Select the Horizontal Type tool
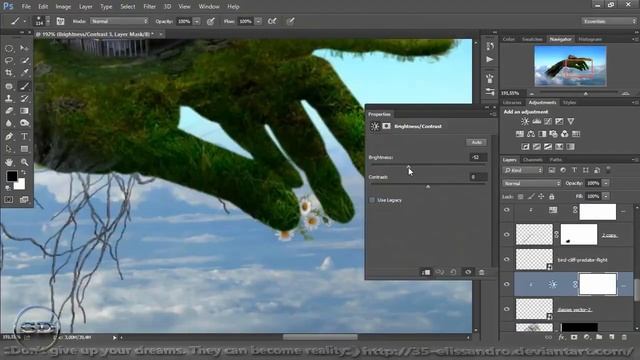Image resolution: width=640 pixels, height=360 pixels. pyautogui.click(x=24, y=136)
